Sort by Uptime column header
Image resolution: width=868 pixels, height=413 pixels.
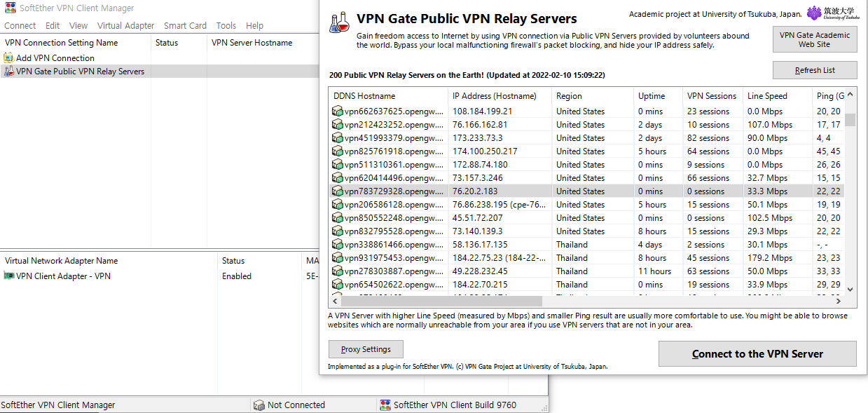(658, 96)
